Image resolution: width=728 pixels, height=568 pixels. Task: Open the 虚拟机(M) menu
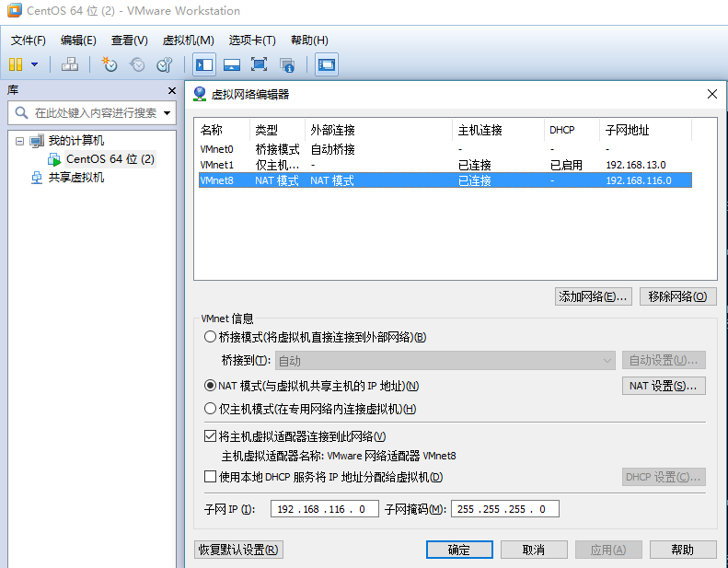(x=188, y=41)
